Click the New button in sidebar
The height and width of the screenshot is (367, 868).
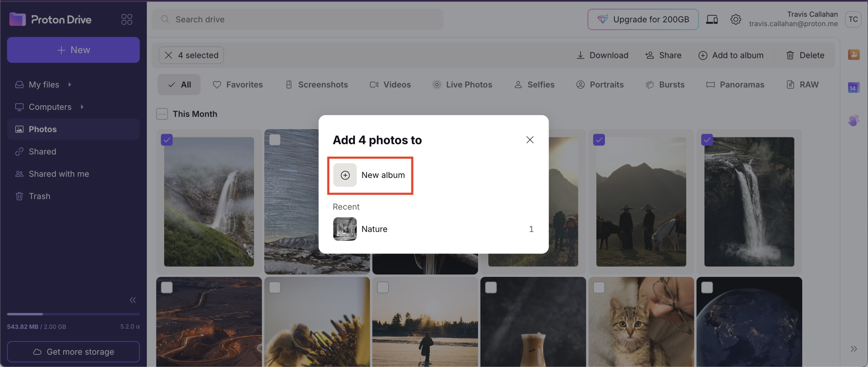(73, 50)
